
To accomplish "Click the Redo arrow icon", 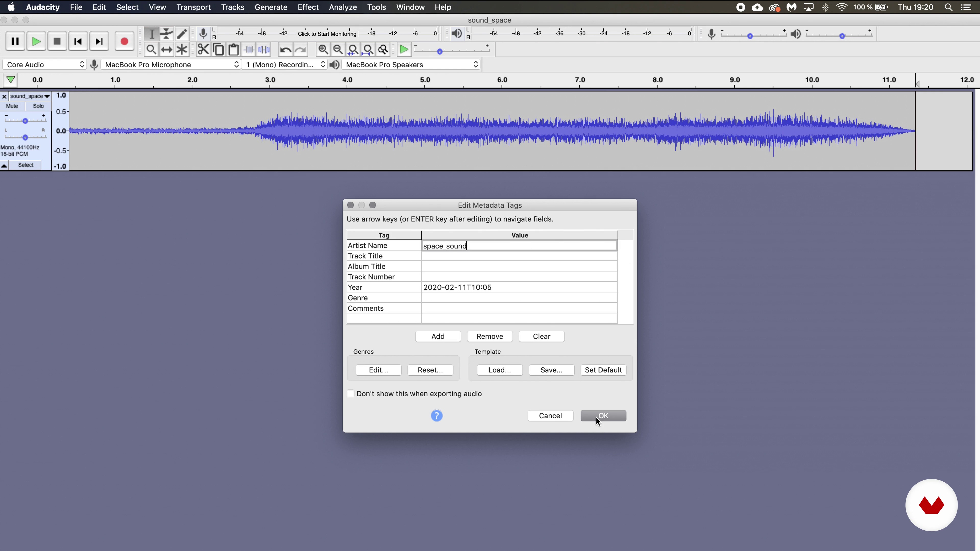I will [x=301, y=49].
